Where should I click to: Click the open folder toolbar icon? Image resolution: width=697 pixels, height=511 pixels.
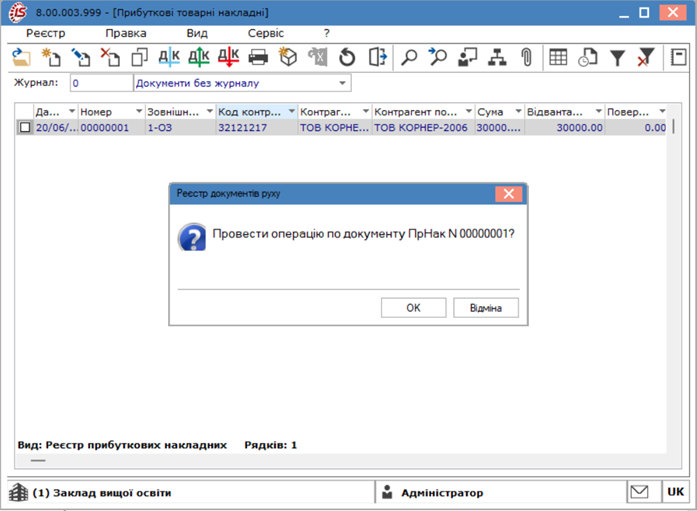[20, 57]
